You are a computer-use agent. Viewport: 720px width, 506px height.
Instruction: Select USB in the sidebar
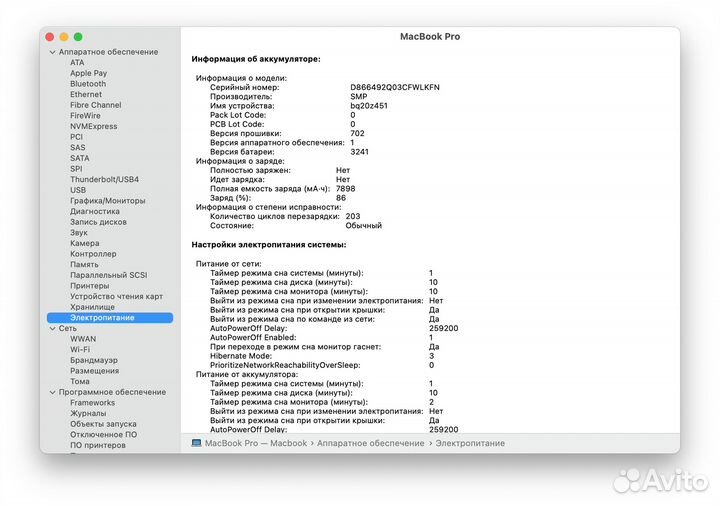click(78, 190)
